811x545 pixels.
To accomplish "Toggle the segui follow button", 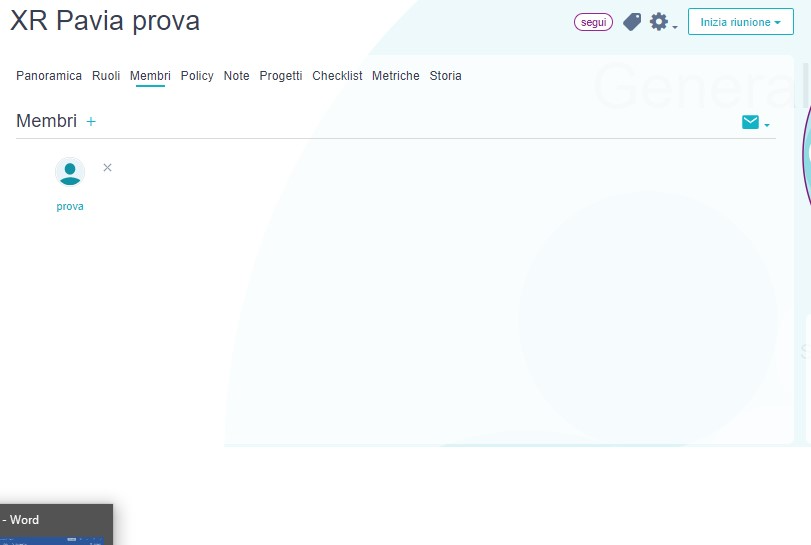I will pos(593,22).
